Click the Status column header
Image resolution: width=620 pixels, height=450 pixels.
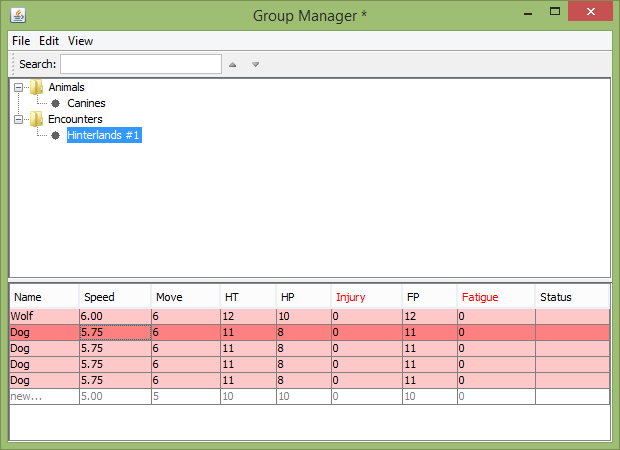tap(572, 297)
